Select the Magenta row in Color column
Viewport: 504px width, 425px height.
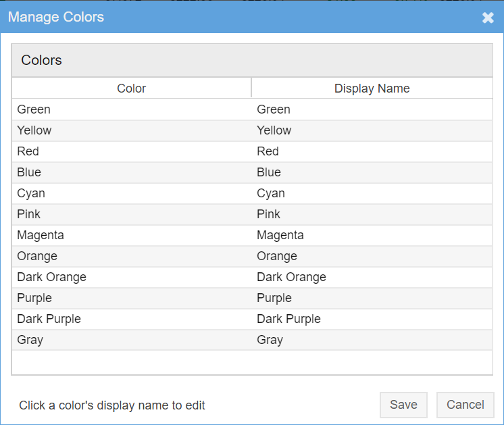(x=132, y=235)
